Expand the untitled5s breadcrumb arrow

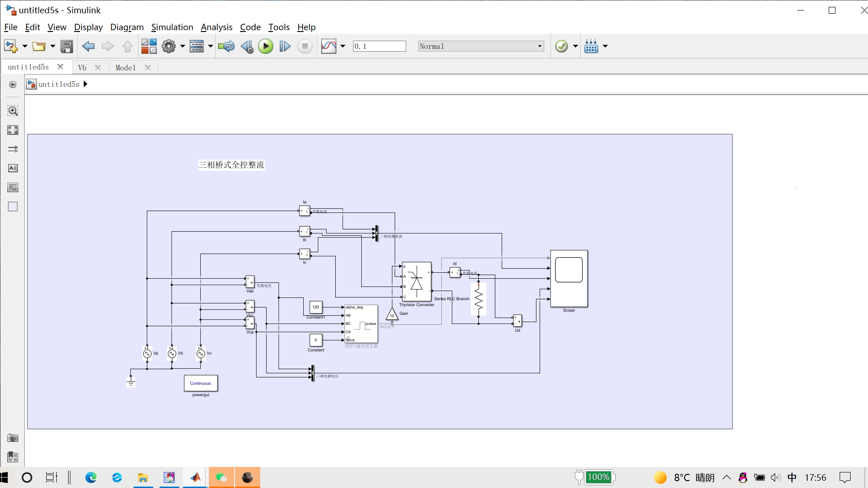tap(86, 84)
